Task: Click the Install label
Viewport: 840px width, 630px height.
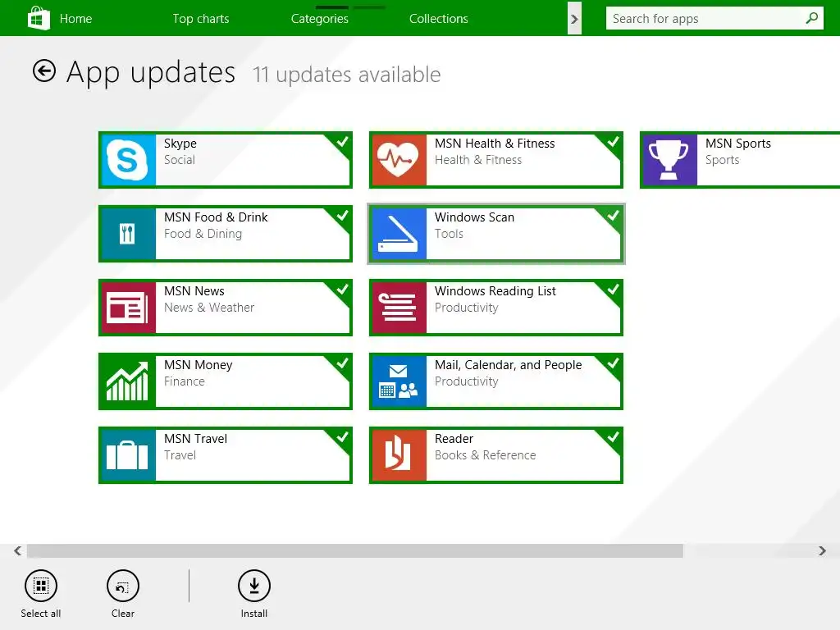Action: click(254, 614)
